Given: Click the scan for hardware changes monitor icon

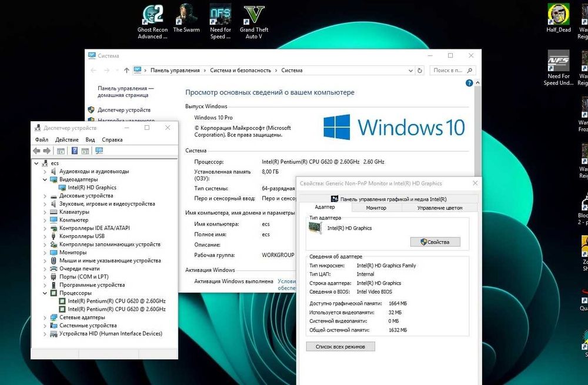Looking at the screenshot, I should [99, 150].
